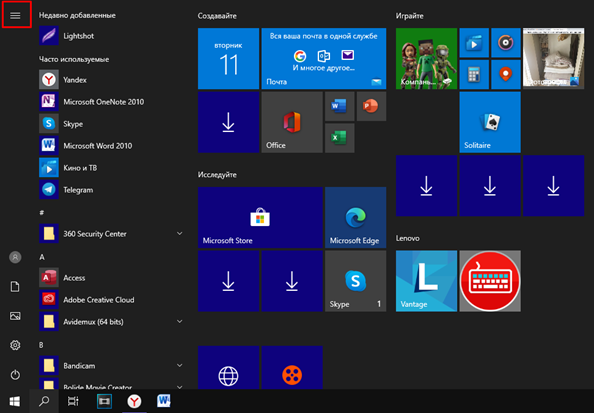Open Lightshot from recently added

[111, 36]
